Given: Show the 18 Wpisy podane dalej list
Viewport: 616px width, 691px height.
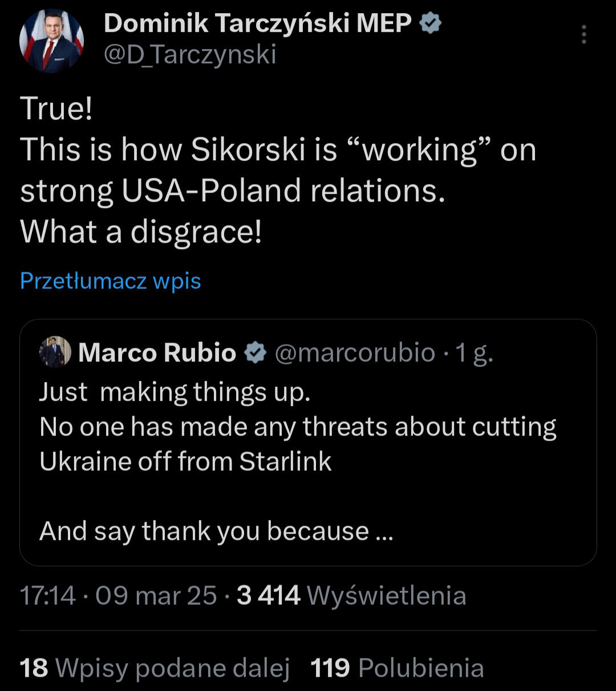Looking at the screenshot, I should (x=155, y=668).
